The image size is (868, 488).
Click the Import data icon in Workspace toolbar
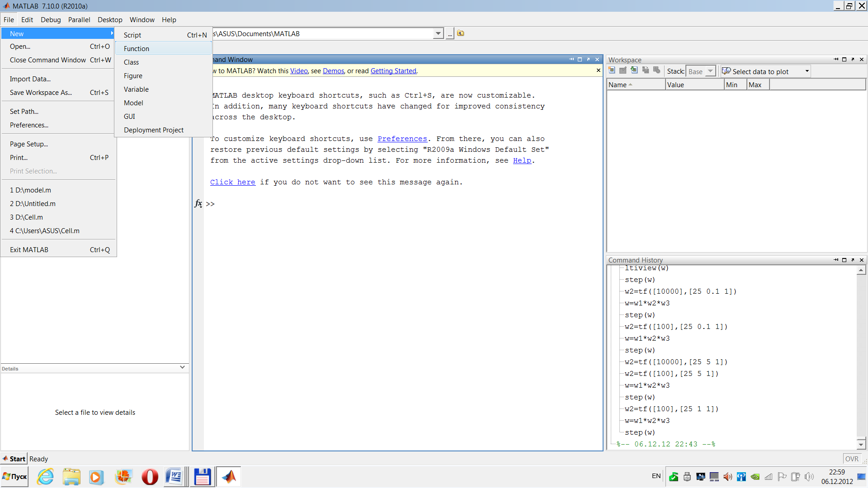click(x=634, y=70)
